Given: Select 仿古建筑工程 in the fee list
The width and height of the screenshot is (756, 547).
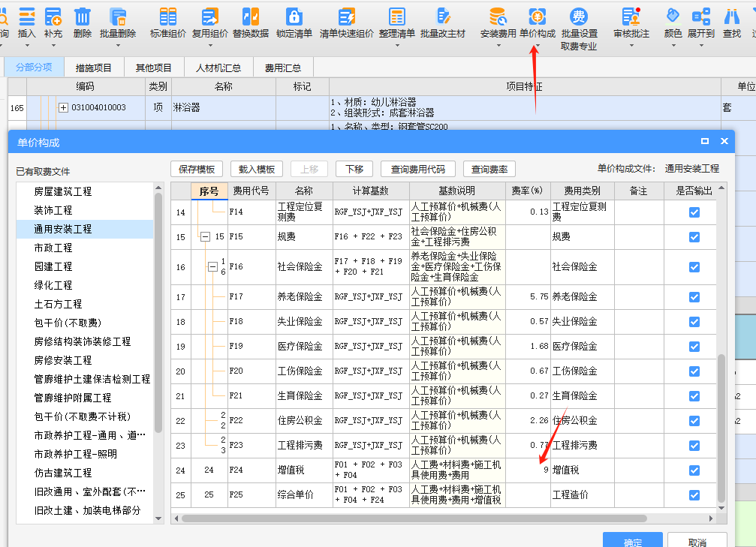Looking at the screenshot, I should 85,473.
